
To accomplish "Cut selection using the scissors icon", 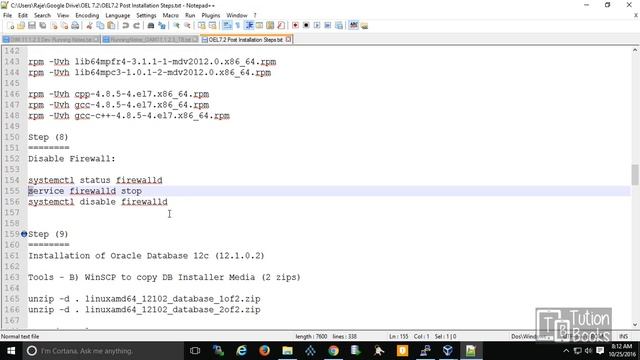I will pos(89,26).
